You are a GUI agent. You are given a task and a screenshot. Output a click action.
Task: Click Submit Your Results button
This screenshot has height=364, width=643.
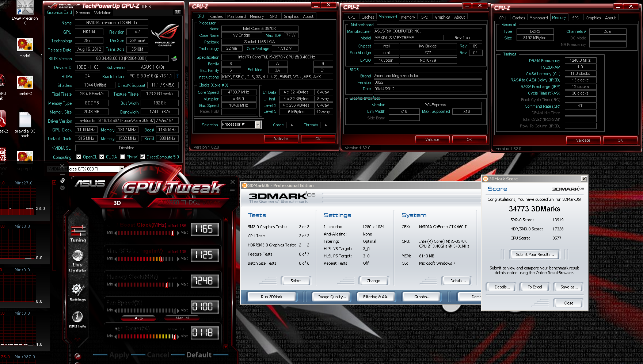pos(534,254)
